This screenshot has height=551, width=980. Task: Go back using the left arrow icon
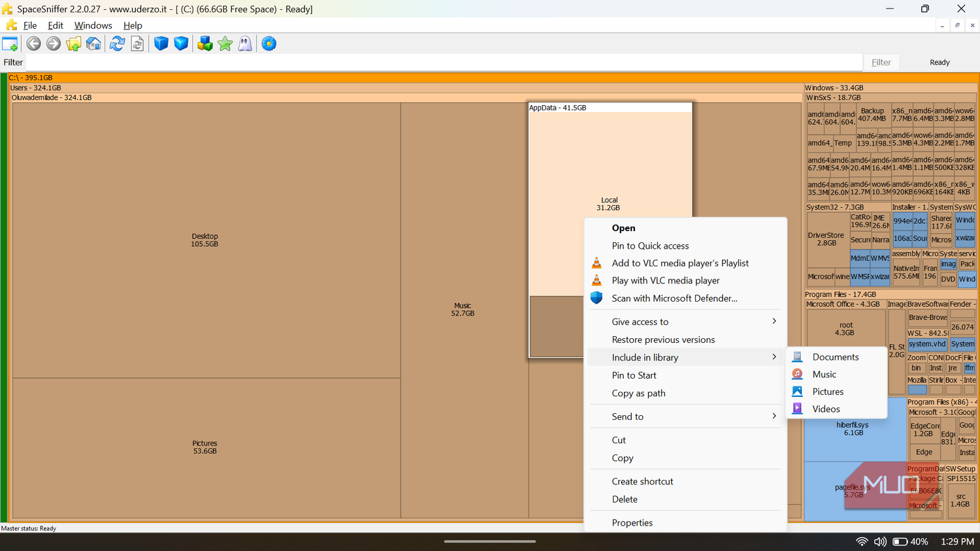tap(33, 44)
